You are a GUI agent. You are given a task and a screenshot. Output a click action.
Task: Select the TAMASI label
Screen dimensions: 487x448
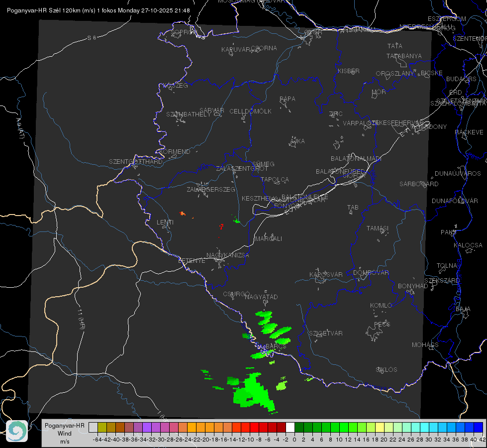point(378,228)
